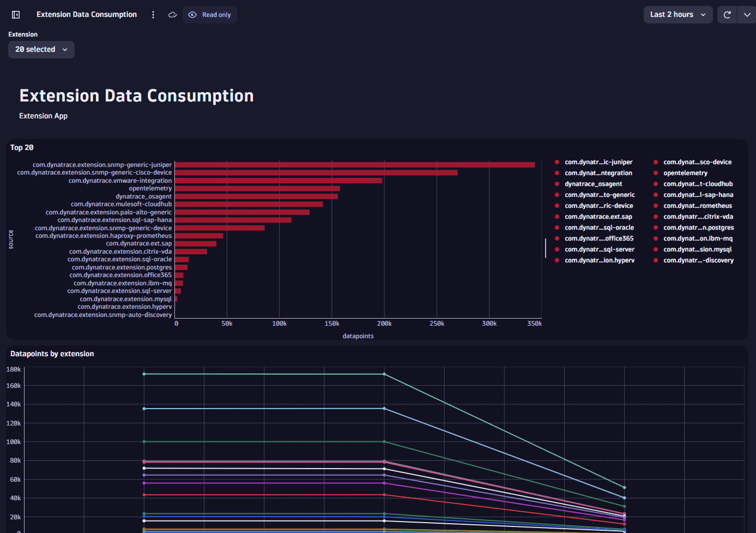Expand the refresh options chevron

pos(747,15)
